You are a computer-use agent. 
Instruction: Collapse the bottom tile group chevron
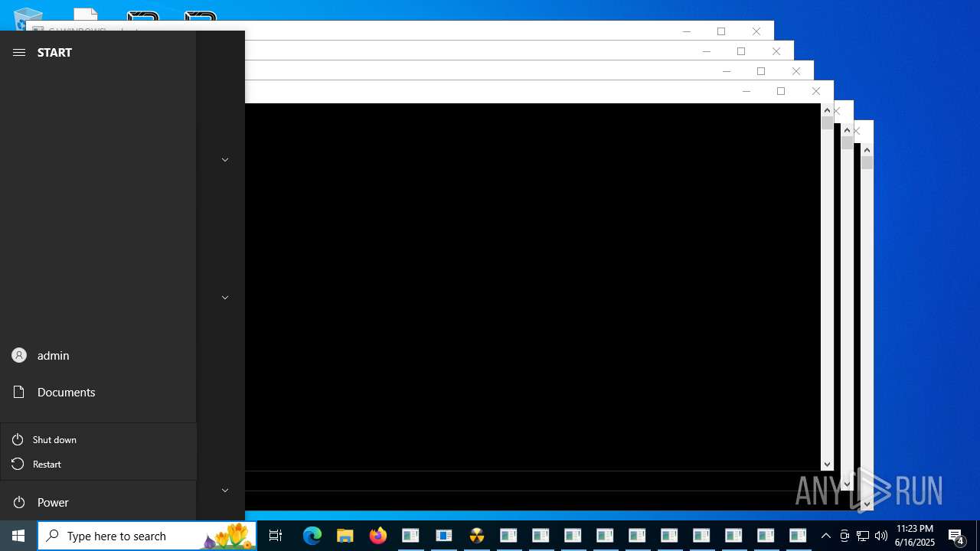click(225, 491)
